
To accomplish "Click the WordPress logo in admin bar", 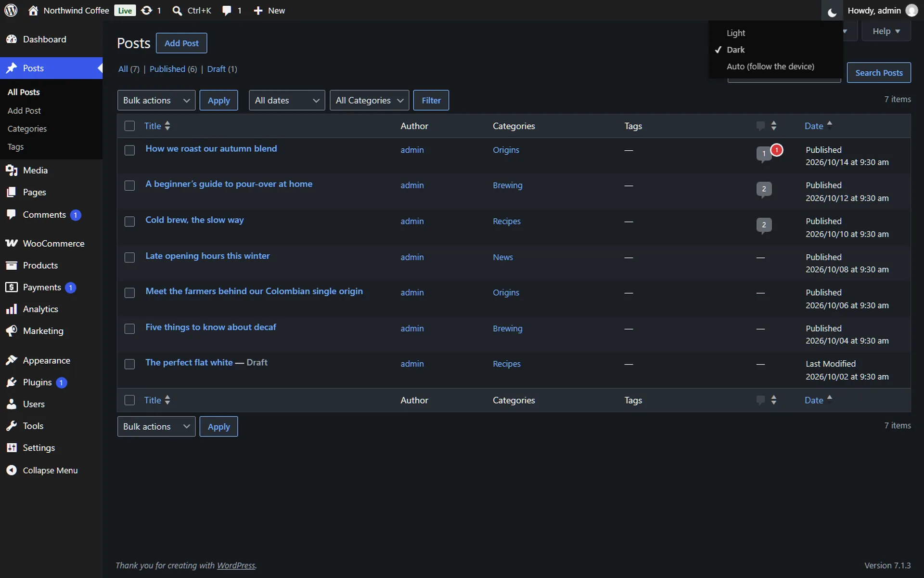I will pos(11,10).
